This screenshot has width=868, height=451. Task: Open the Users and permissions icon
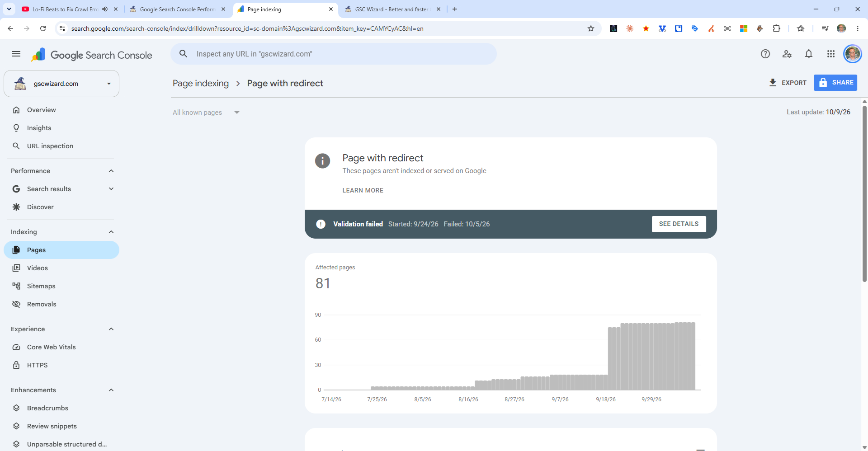click(787, 54)
